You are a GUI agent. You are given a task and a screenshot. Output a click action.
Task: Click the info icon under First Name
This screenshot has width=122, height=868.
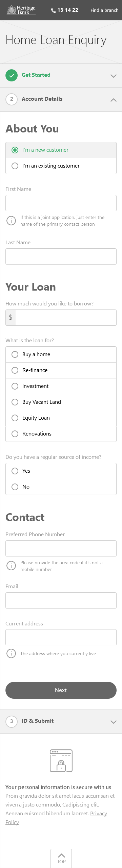click(x=11, y=221)
